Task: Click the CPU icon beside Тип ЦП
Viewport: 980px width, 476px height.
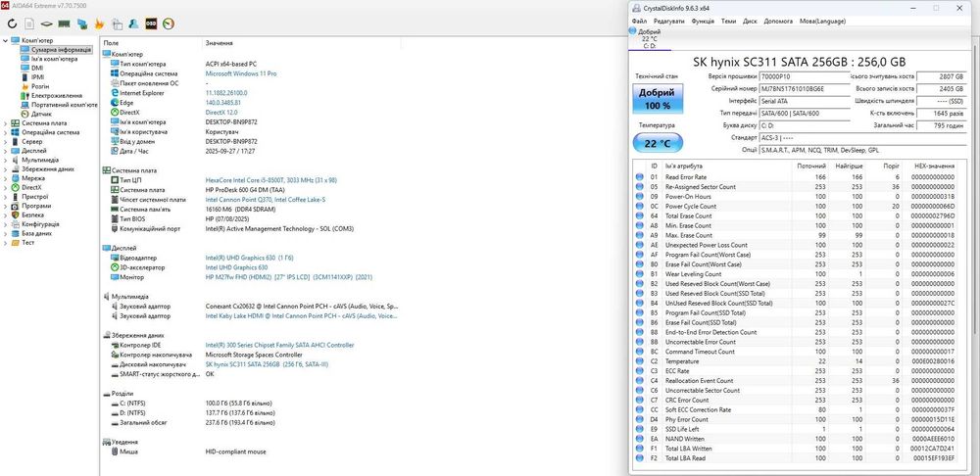Action: pyautogui.click(x=115, y=180)
